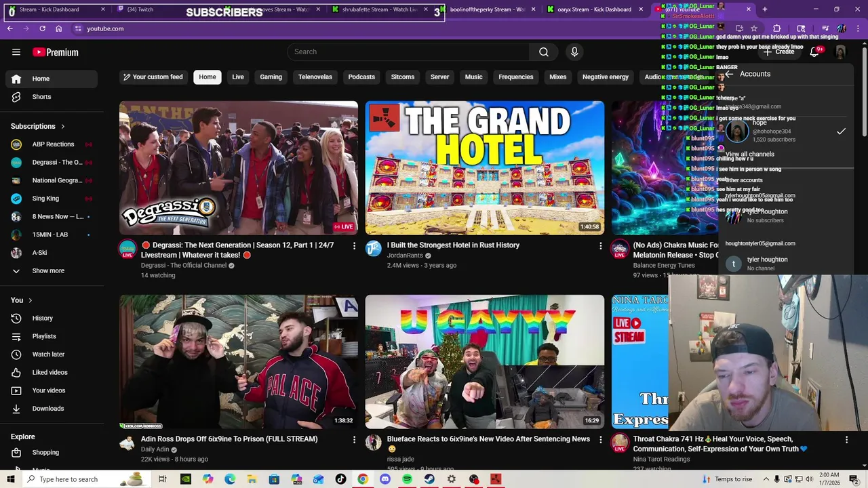Click the Your custom feed button

coord(153,77)
